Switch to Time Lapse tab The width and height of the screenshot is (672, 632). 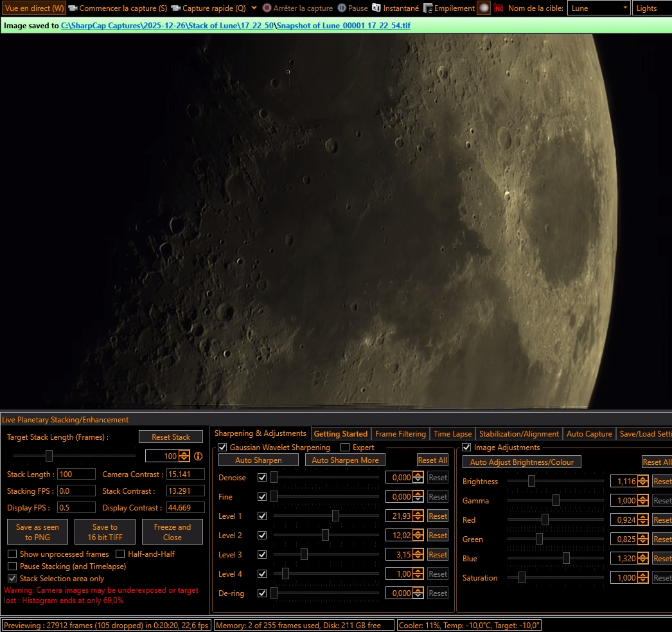[452, 434]
